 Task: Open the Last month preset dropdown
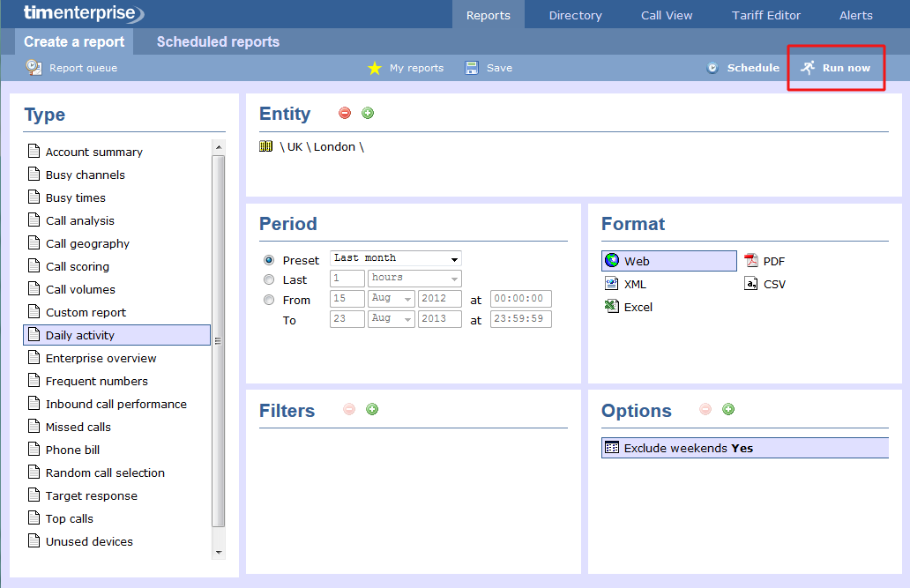coord(396,258)
